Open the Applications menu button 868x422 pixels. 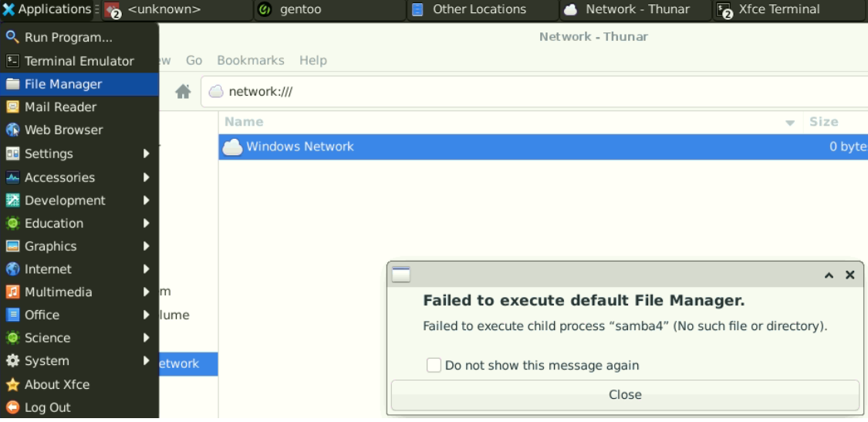(x=46, y=10)
